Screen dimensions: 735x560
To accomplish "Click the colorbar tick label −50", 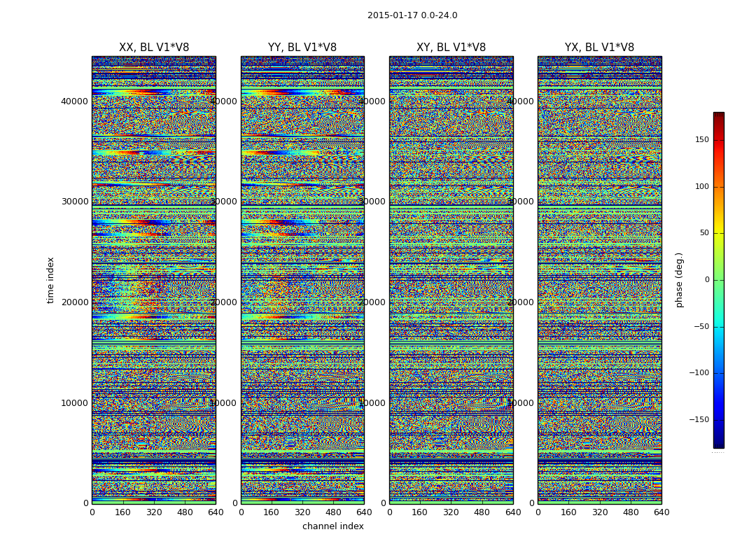I will pyautogui.click(x=701, y=326).
